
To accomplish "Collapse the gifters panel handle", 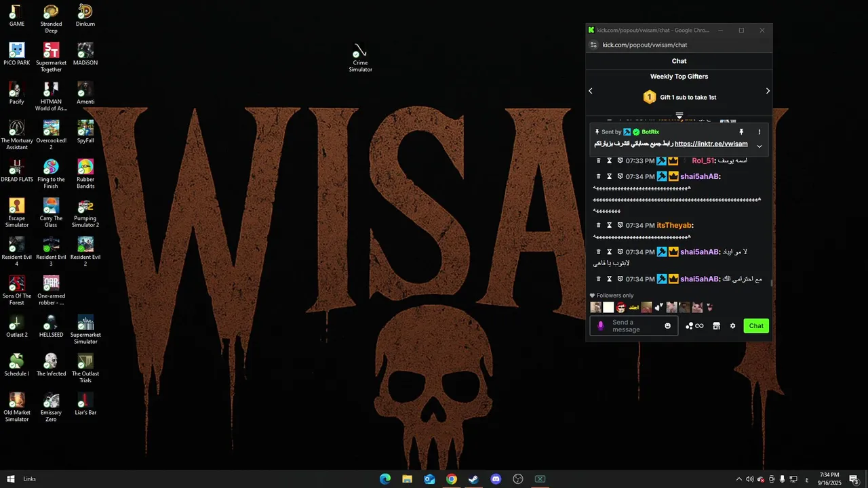I will 679,116.
